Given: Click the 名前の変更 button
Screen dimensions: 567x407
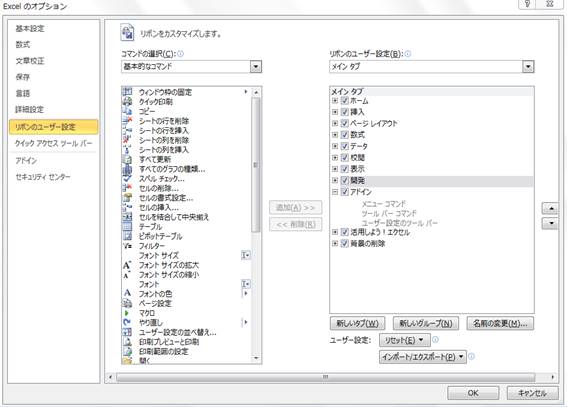Looking at the screenshot, I should (500, 323).
